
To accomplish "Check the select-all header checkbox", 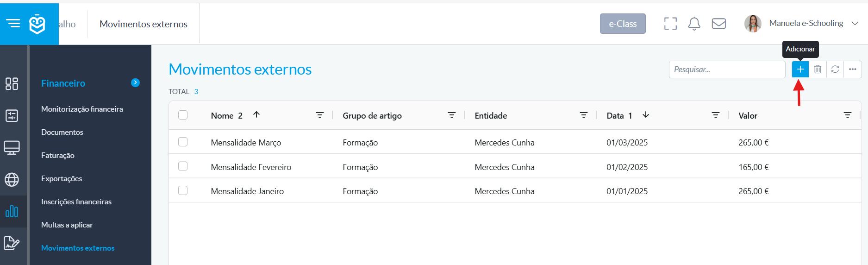I will [183, 115].
